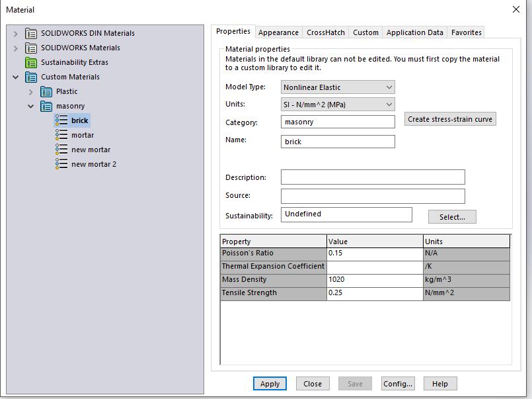Click the new mortar material icon
532x399 pixels.
click(x=61, y=150)
